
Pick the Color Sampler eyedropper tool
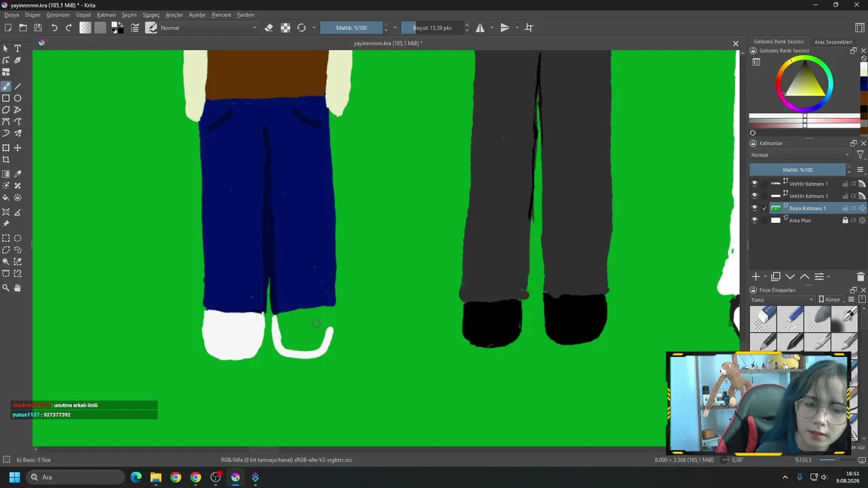tap(18, 174)
